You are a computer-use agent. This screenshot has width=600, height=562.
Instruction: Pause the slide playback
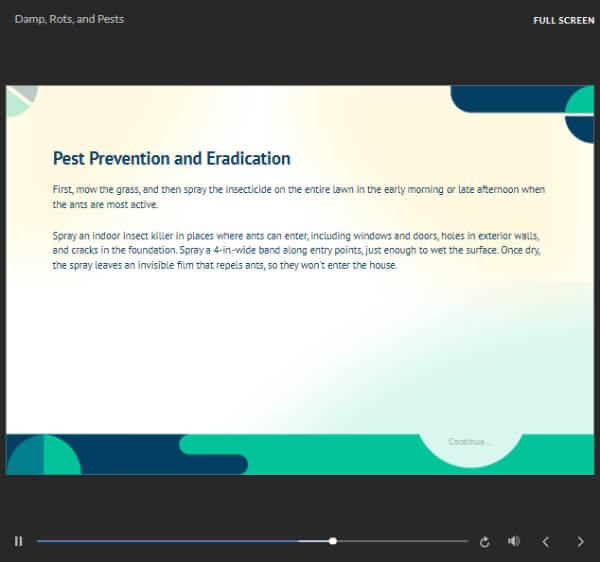point(18,541)
